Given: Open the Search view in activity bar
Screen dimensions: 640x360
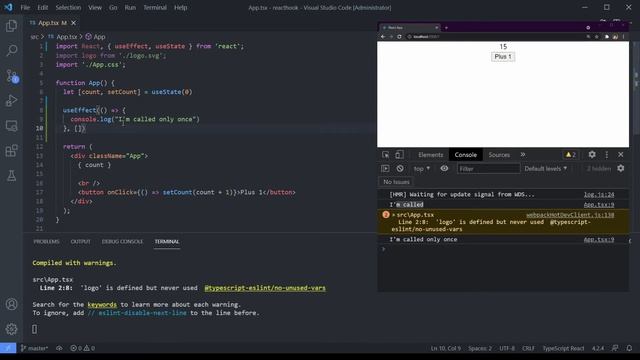Looking at the screenshot, I should pos(11,51).
